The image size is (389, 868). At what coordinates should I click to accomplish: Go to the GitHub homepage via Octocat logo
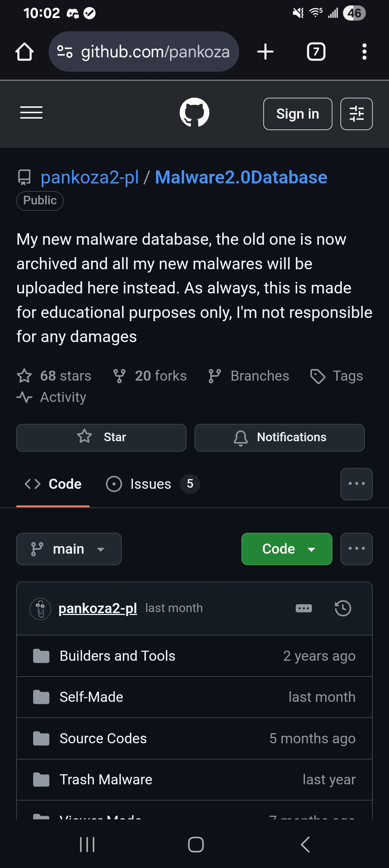pos(194,112)
